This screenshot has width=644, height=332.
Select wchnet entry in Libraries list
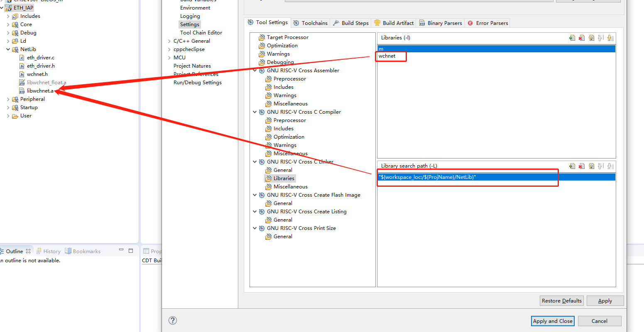point(387,56)
